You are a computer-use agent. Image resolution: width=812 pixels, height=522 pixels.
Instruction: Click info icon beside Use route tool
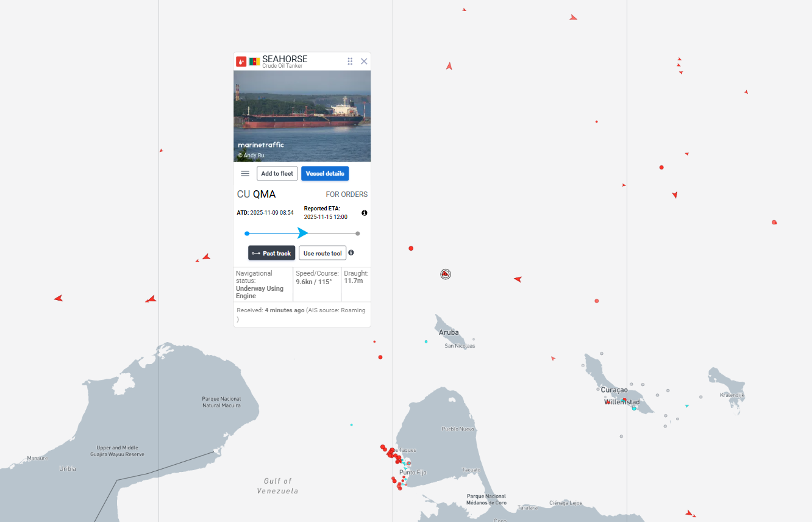click(351, 252)
